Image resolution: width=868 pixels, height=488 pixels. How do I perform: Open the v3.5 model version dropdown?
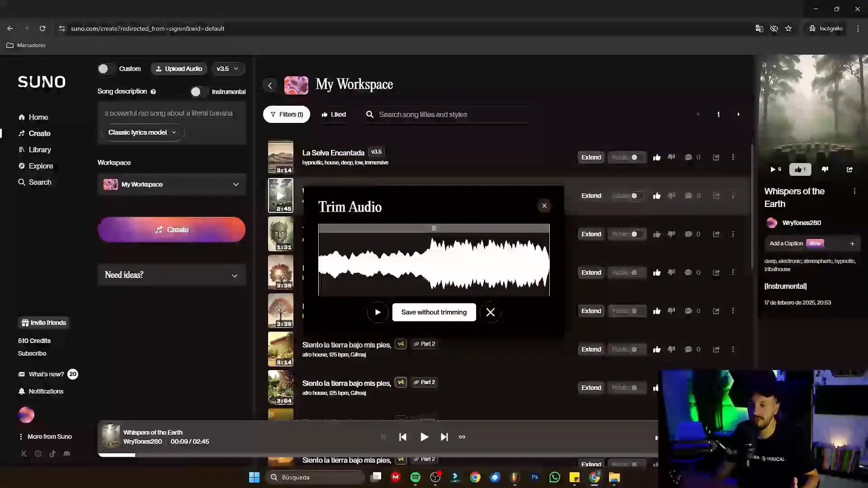coord(227,69)
